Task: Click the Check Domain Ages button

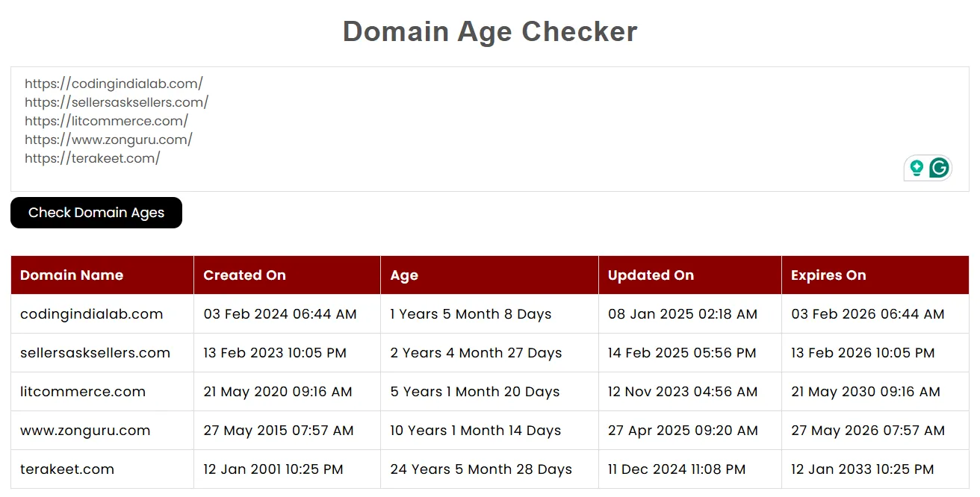Action: (x=96, y=213)
